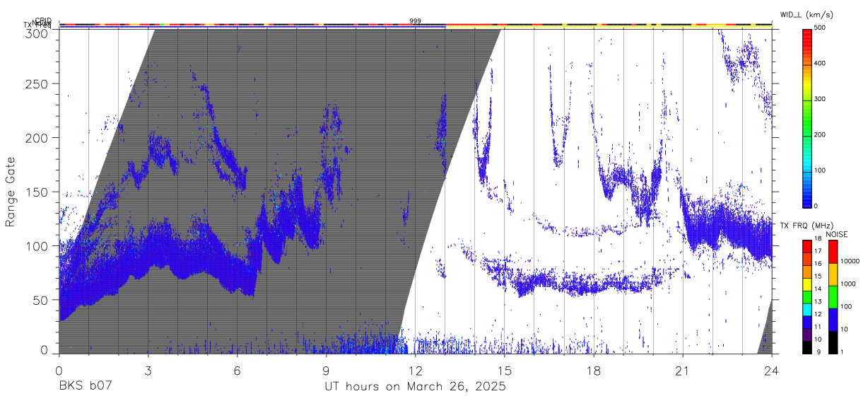Pick the green NOISE legend swatch

point(832,297)
